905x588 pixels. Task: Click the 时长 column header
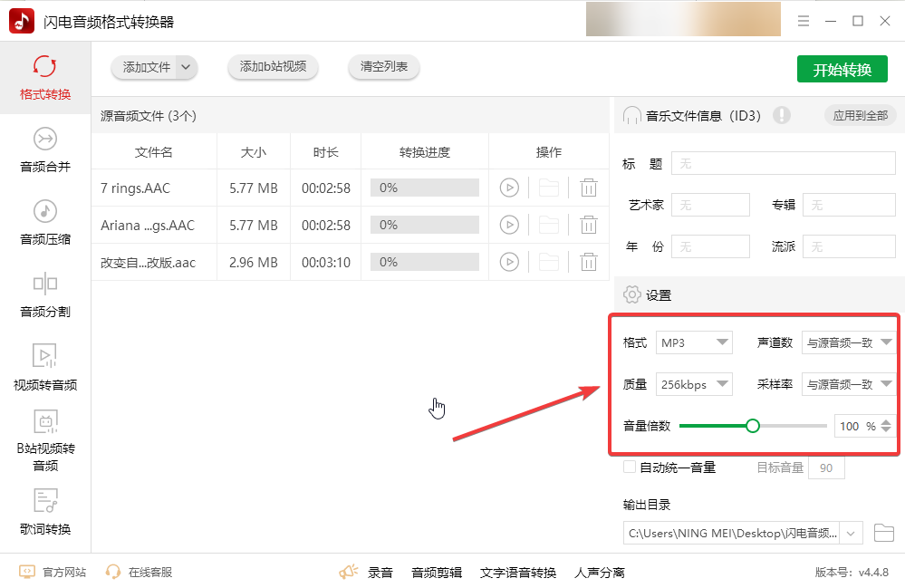(x=325, y=152)
